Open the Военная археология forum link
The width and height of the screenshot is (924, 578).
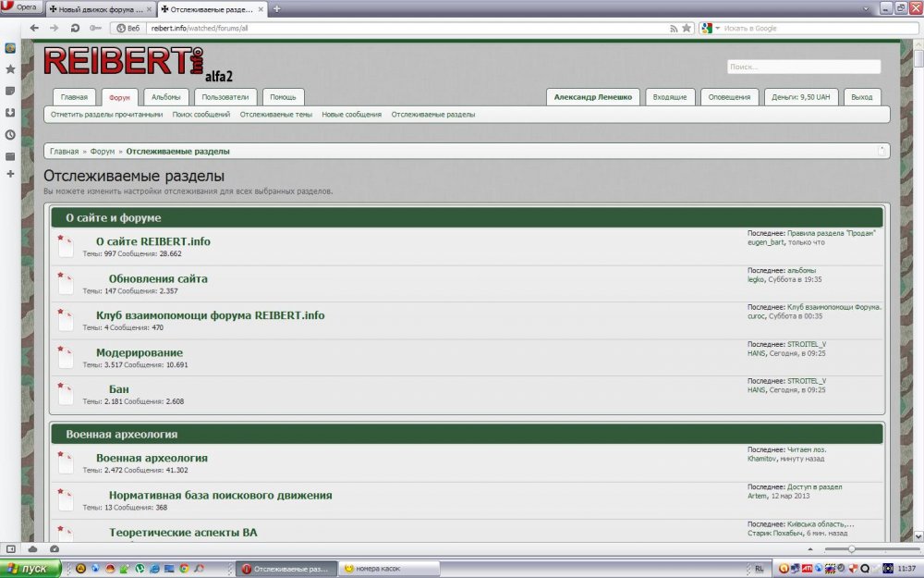point(152,458)
